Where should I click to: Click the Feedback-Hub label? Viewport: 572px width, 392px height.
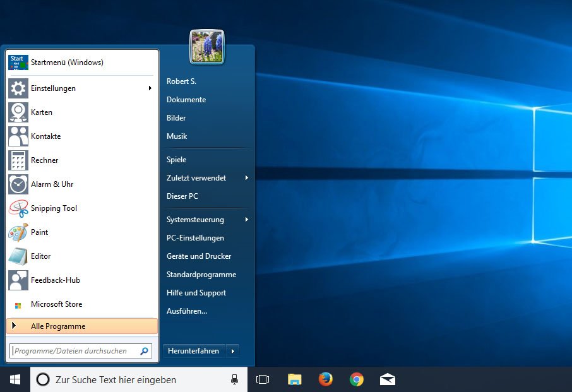(x=56, y=280)
